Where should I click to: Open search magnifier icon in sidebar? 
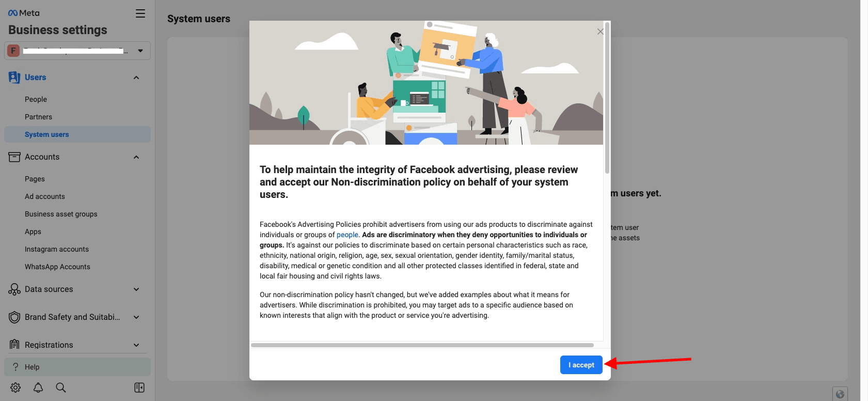click(61, 388)
